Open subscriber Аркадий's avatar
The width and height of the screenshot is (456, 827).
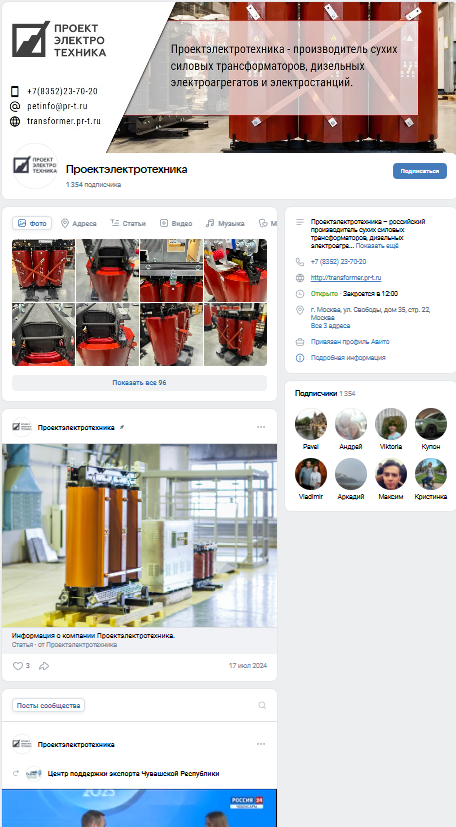click(351, 474)
